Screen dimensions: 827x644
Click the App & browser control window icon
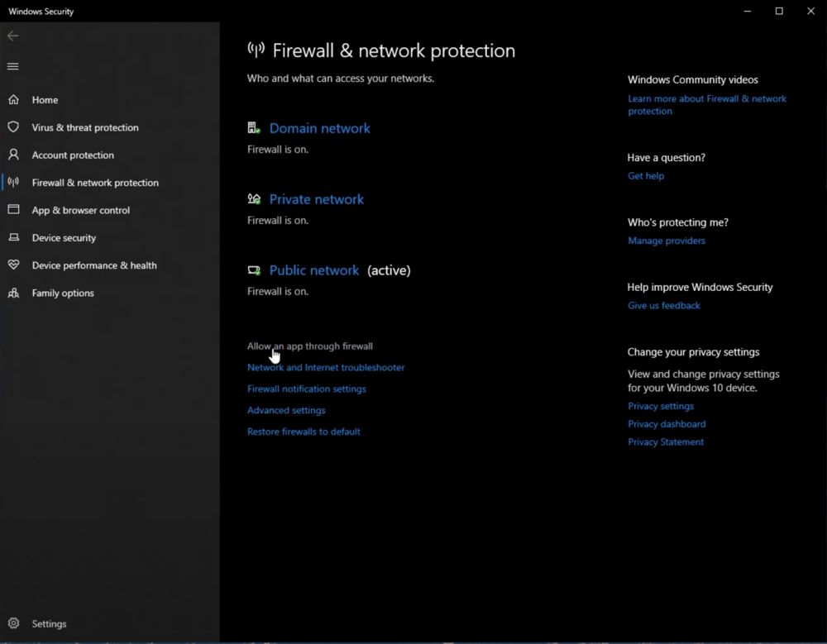(x=13, y=210)
